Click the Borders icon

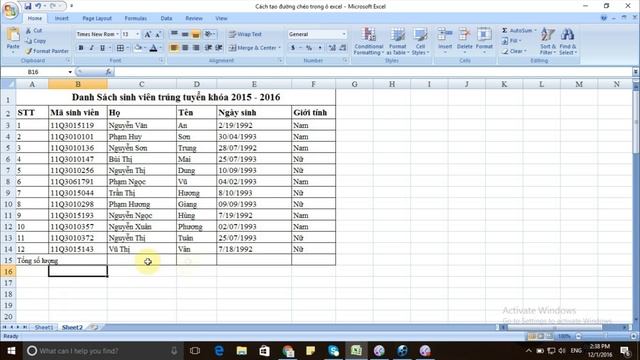pos(120,48)
